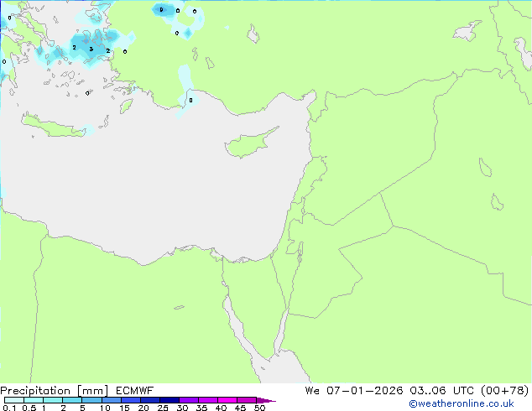Click the date "We 07-01-2026" text
The image size is (532, 411).
tap(354, 391)
